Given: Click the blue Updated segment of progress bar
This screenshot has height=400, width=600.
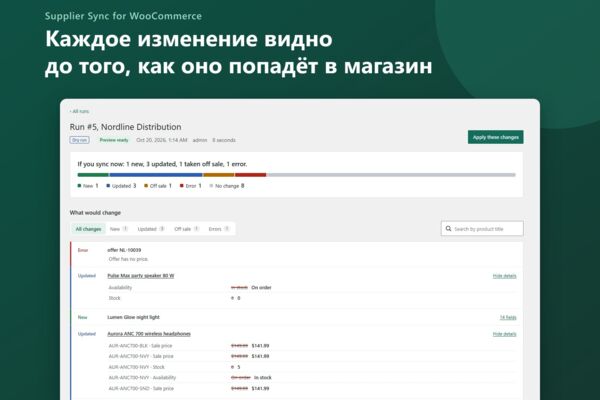Looking at the screenshot, I should point(156,175).
